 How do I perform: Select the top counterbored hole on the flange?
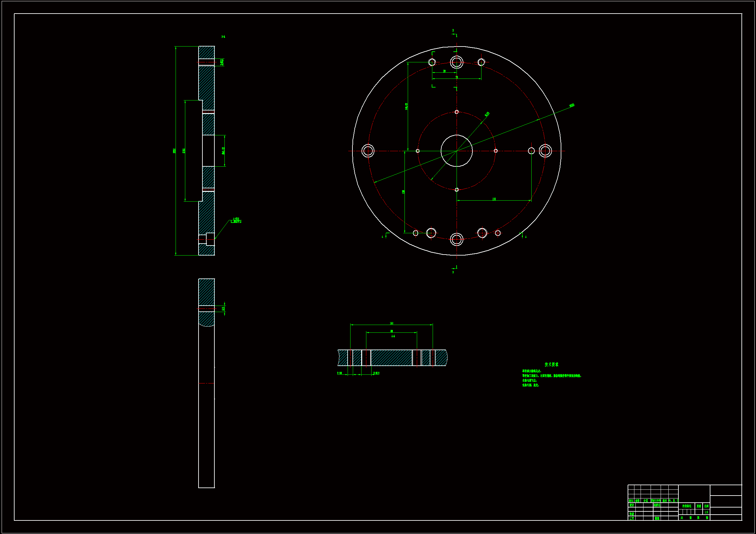click(456, 62)
